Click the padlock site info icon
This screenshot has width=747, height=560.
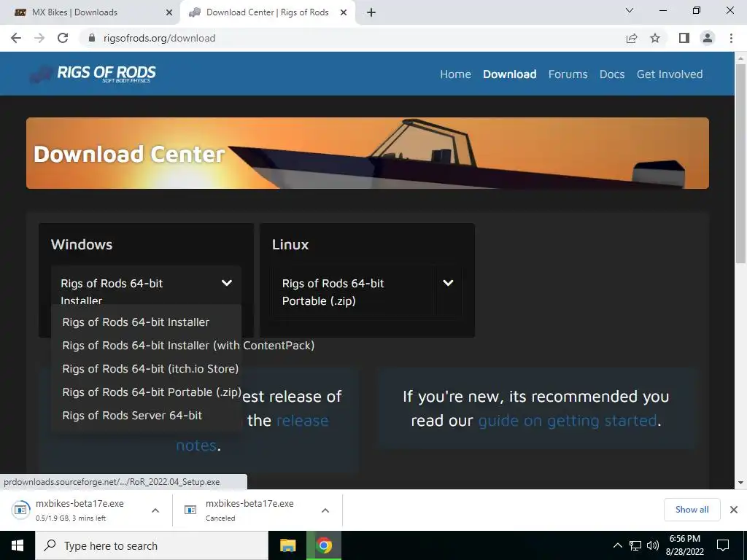[92, 38]
